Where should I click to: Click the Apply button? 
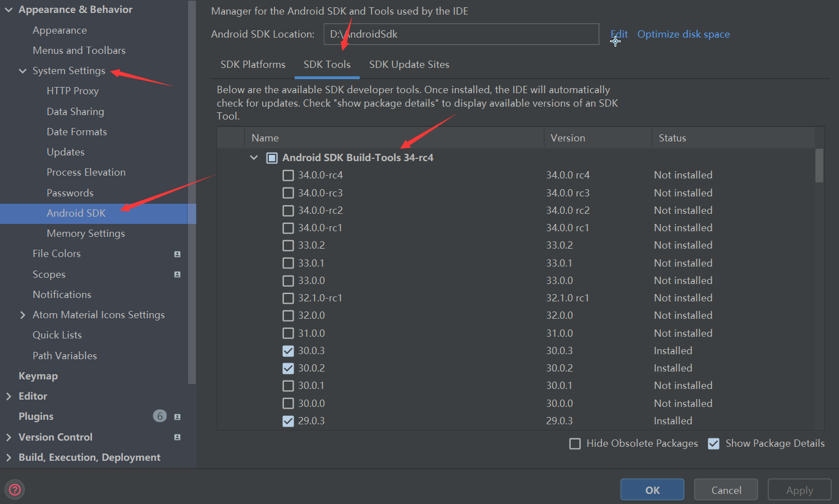[799, 490]
